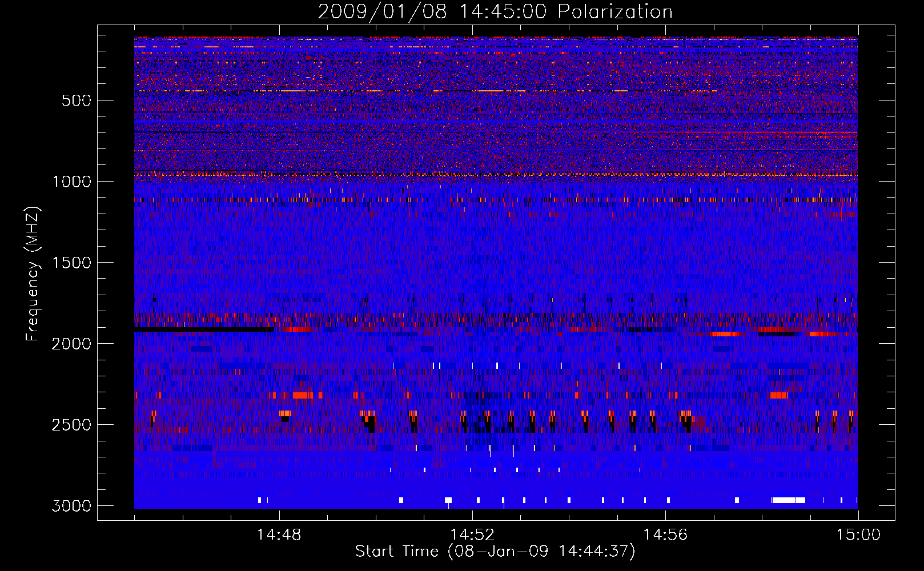Screen dimensions: 924x571
Task: Click the 1500 frequency tick label
Action: (x=71, y=263)
